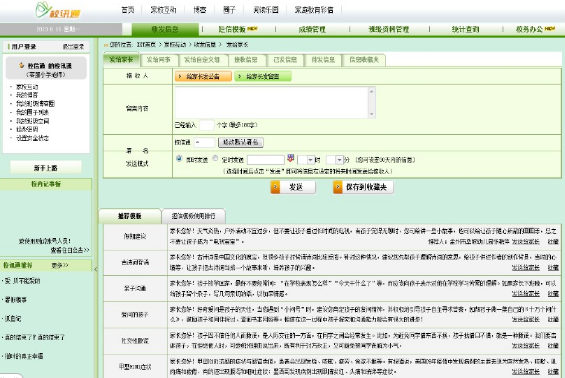Click the user avatar icon in sidebar

click(22, 66)
